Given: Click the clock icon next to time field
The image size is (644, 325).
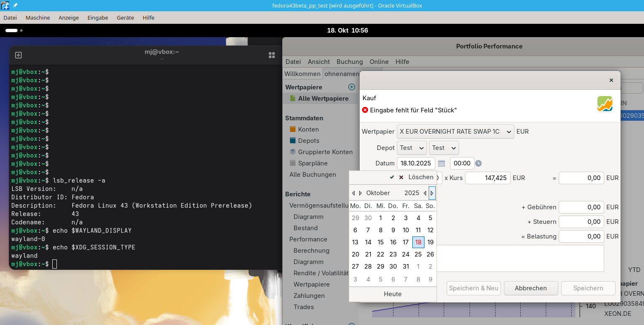Looking at the screenshot, I should click(478, 163).
